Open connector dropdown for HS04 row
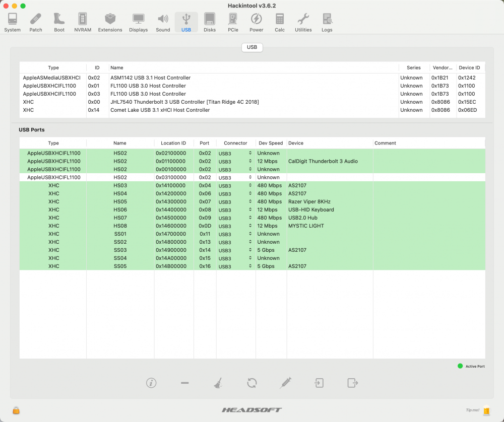Image resolution: width=504 pixels, height=422 pixels. pos(235,194)
